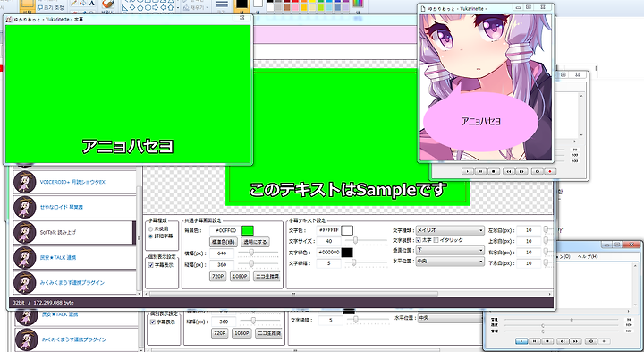The height and width of the screenshot is (352, 644).
Task: Open Paint line size thickness selector
Action: [222, 4]
